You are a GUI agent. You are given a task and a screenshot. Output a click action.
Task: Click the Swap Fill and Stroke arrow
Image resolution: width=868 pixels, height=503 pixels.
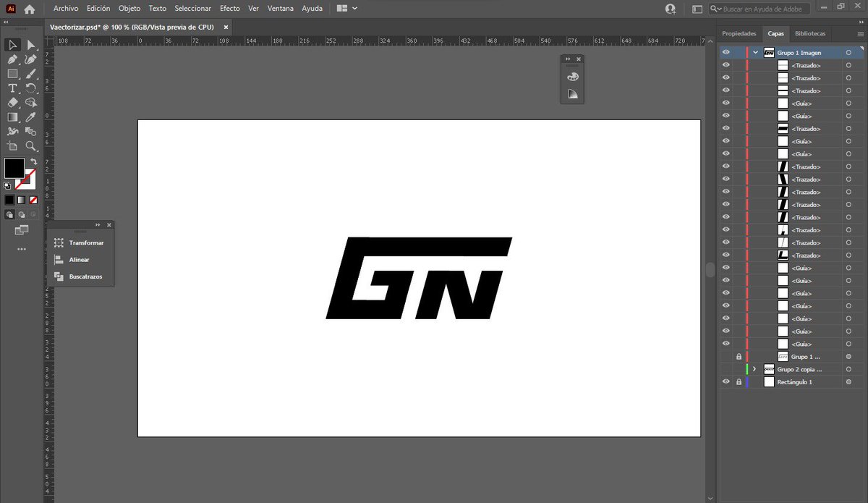(x=33, y=161)
